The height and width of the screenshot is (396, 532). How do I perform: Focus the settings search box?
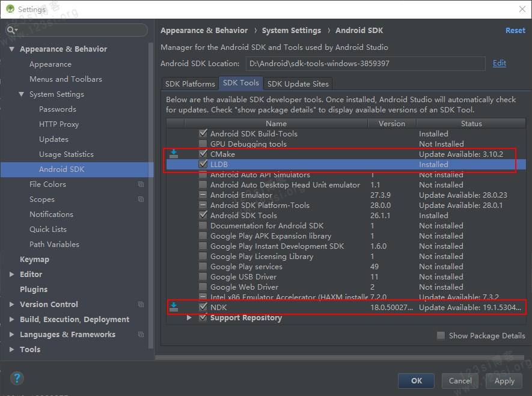[x=77, y=30]
